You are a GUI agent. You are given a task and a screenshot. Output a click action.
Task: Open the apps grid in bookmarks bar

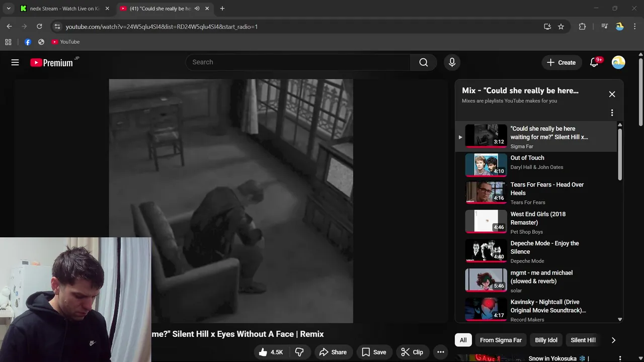point(8,42)
